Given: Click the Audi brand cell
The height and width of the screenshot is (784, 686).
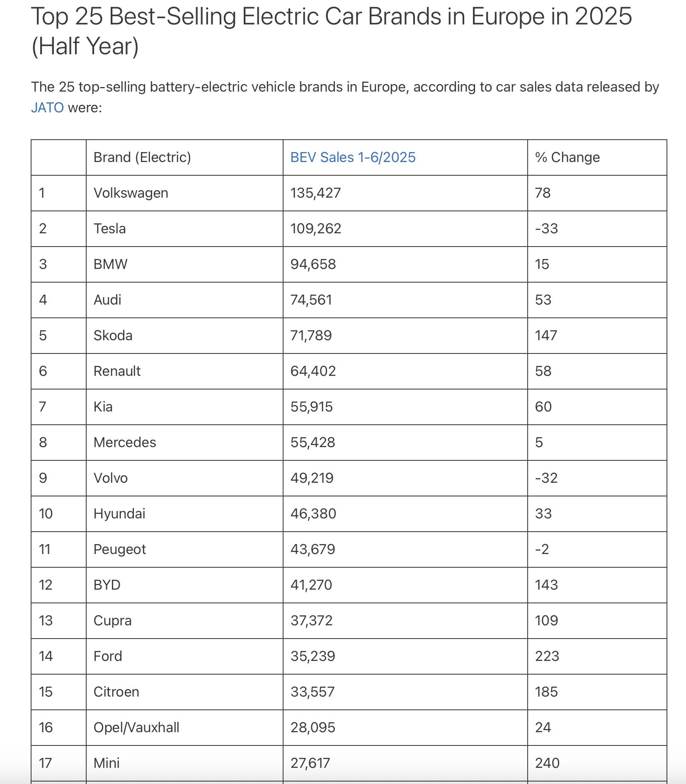Looking at the screenshot, I should tap(107, 300).
